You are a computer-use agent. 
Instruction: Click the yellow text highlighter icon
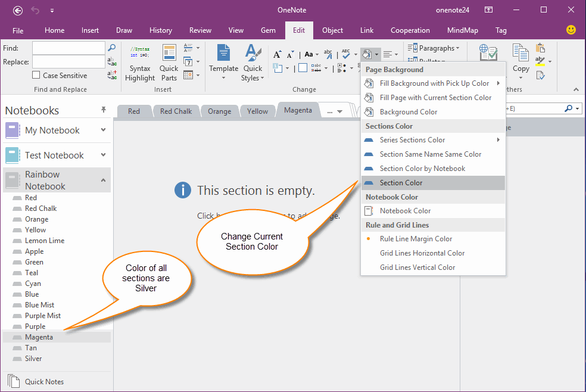(540, 61)
